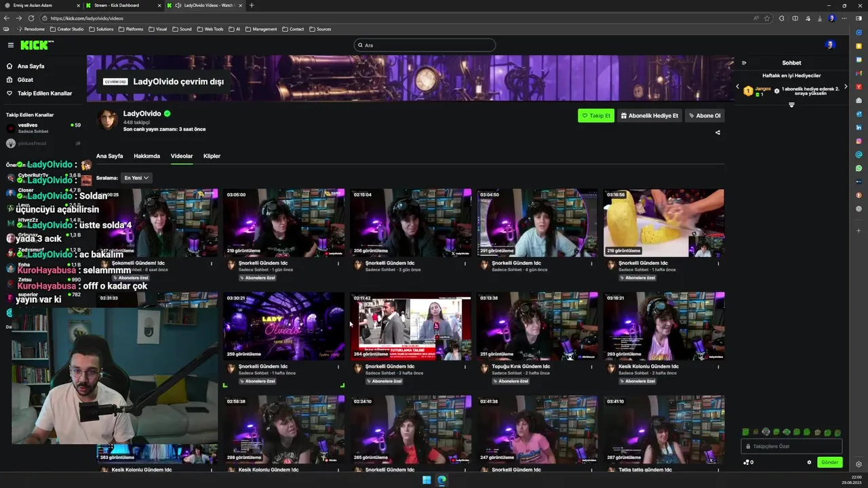This screenshot has width=868, height=488.
Task: Switch to Stream - Kick Dashboard tab
Action: [x=122, y=5]
